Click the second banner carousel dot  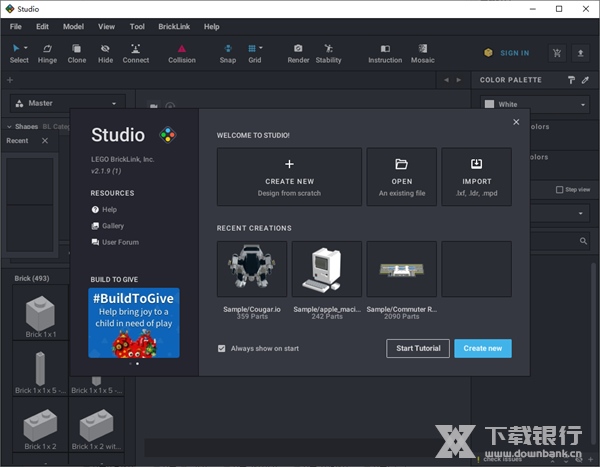(x=137, y=364)
